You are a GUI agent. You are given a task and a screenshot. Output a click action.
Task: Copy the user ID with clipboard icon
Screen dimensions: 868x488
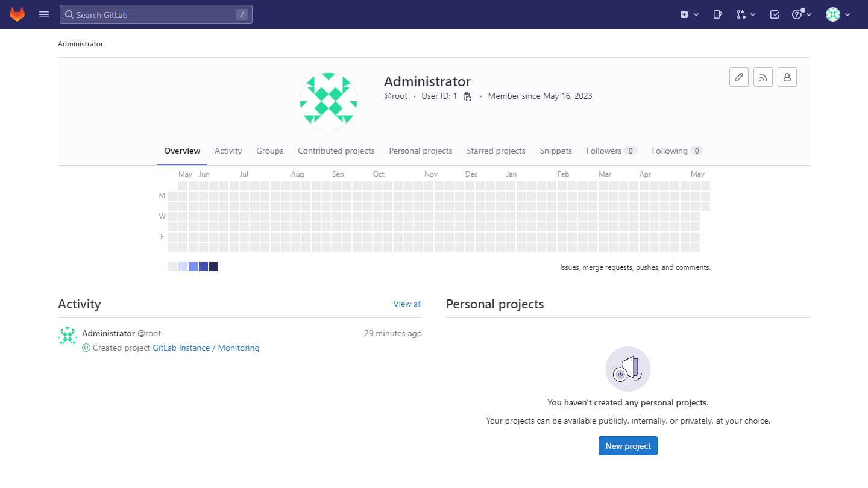click(467, 96)
